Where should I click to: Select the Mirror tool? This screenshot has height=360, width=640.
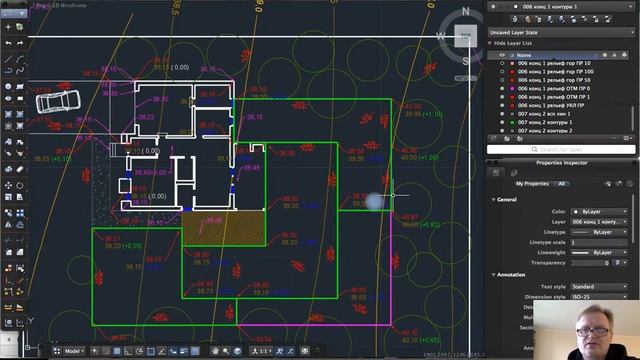pos(8,224)
